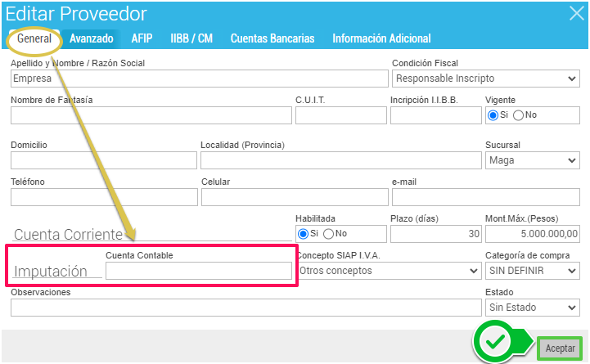This screenshot has height=364, width=590.
Task: Select Vigente 'Si' radio button
Action: click(493, 115)
